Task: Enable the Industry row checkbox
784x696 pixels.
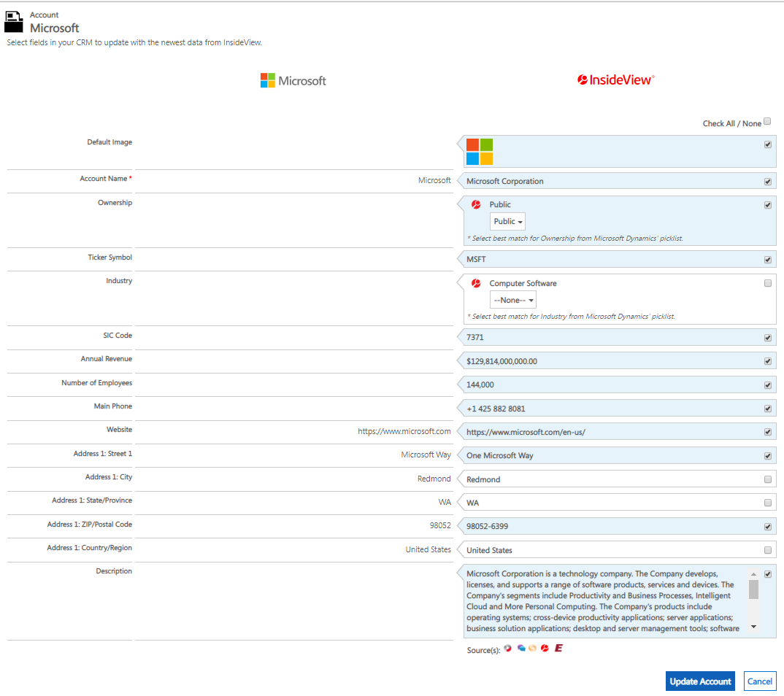Action: 767,283
